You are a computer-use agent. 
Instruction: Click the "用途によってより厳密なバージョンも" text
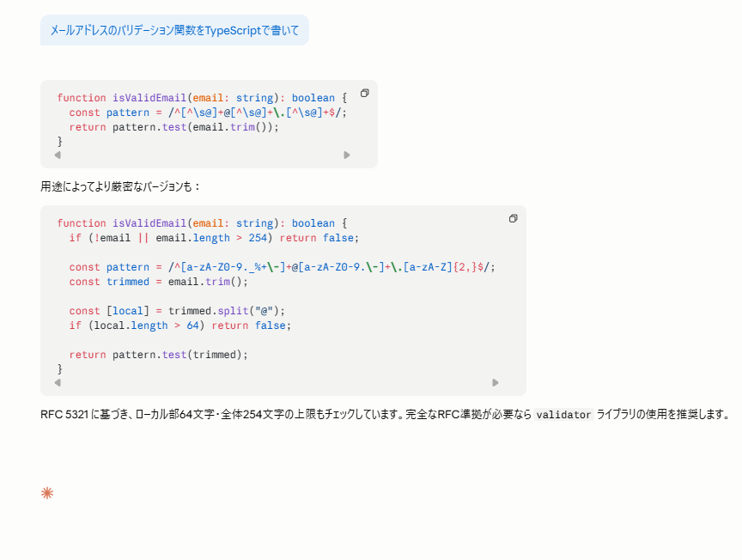(120, 186)
